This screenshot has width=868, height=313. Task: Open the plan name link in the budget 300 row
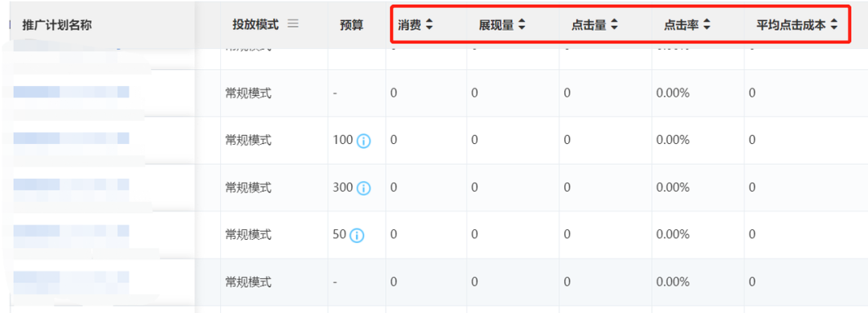72,185
